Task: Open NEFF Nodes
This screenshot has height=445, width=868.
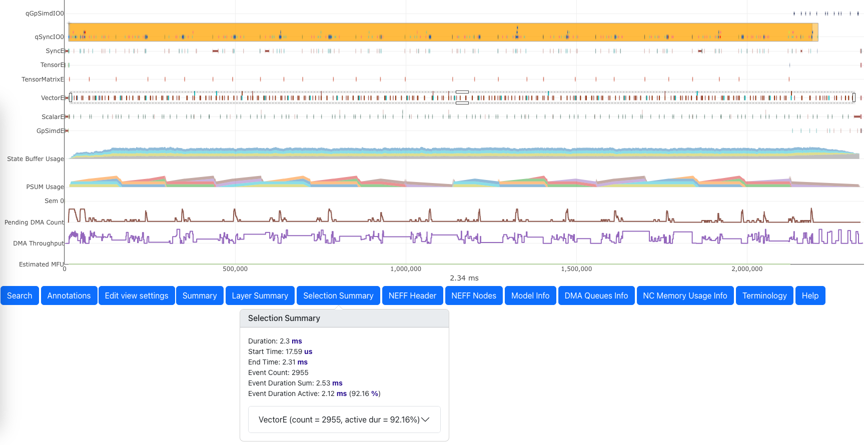Action: (474, 295)
